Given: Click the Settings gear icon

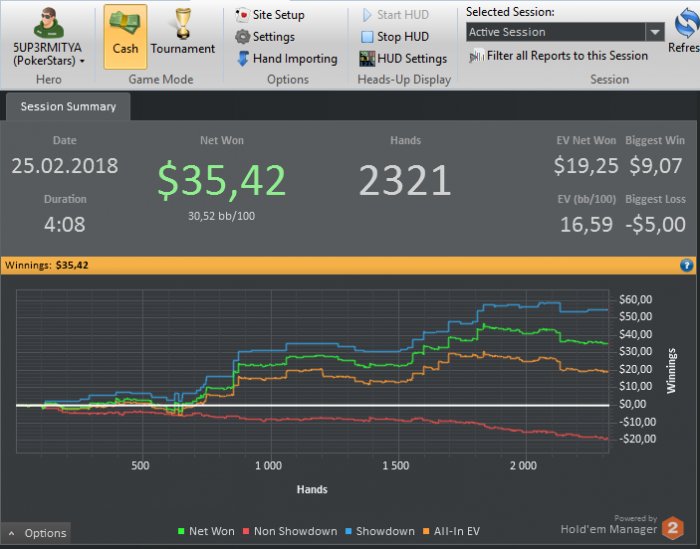Looking at the screenshot, I should 242,37.
